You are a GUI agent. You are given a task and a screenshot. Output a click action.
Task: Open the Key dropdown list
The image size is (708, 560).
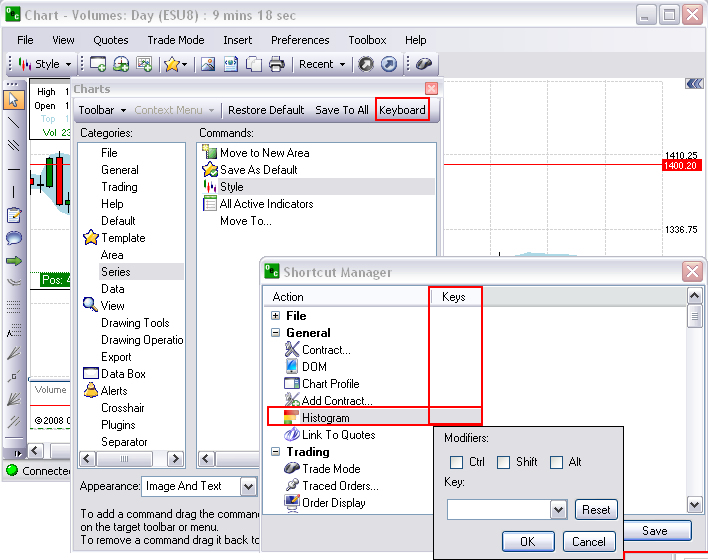pyautogui.click(x=558, y=510)
